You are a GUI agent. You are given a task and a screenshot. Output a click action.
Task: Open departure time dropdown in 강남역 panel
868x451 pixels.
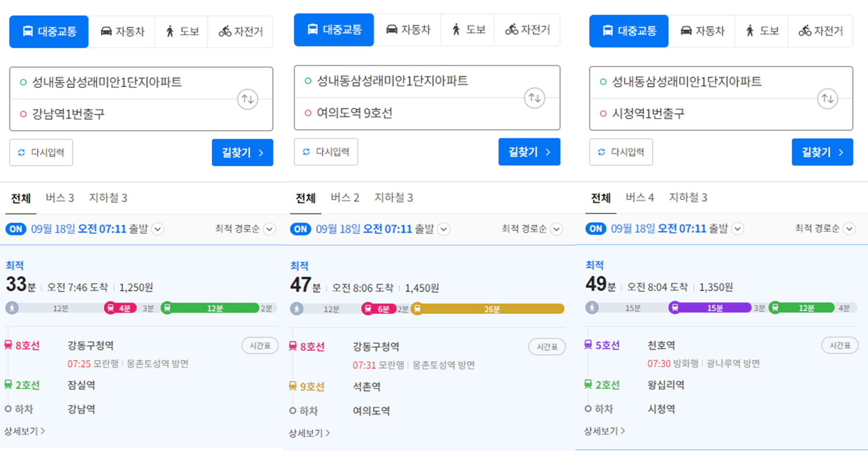[158, 229]
